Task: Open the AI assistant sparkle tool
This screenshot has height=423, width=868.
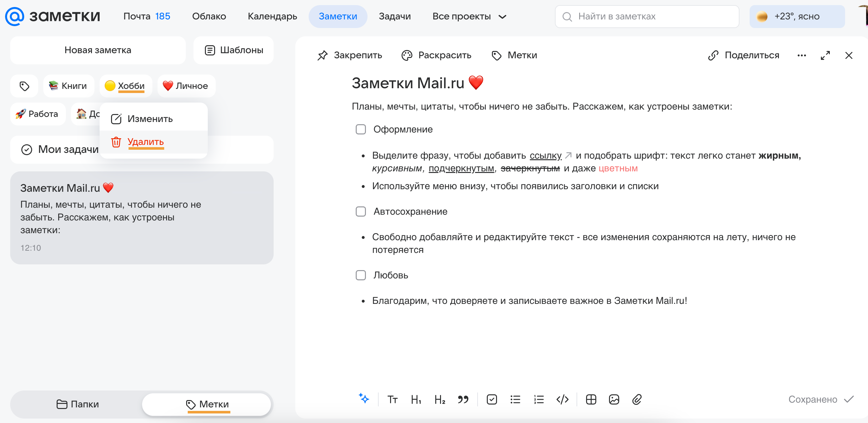Action: (364, 399)
